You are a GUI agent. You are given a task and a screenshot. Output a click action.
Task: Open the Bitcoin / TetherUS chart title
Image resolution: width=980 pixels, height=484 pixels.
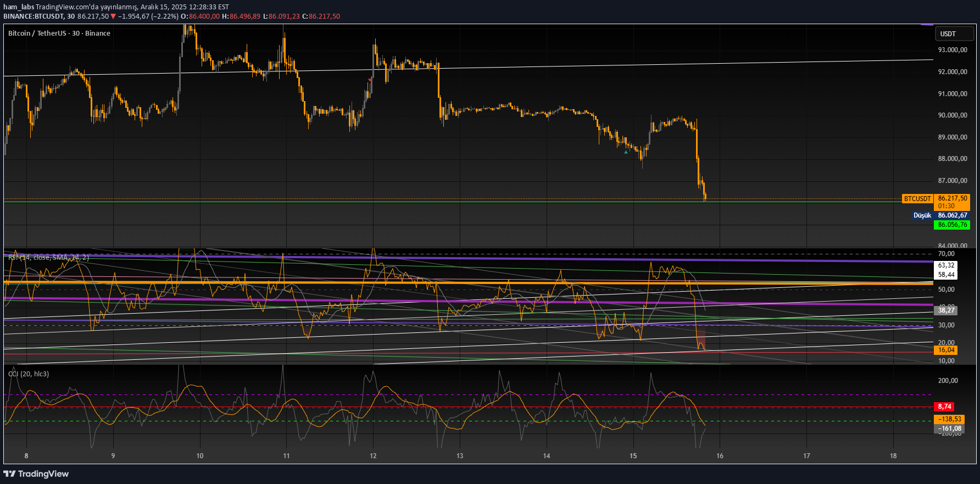(x=59, y=34)
